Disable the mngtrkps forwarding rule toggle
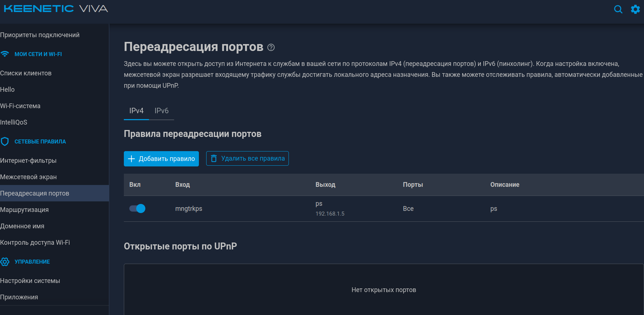 point(137,209)
